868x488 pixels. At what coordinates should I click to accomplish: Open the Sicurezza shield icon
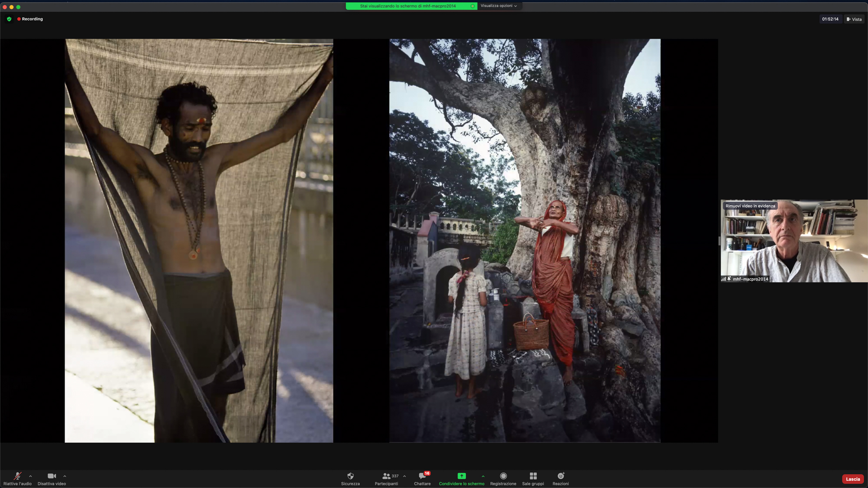pos(350,476)
